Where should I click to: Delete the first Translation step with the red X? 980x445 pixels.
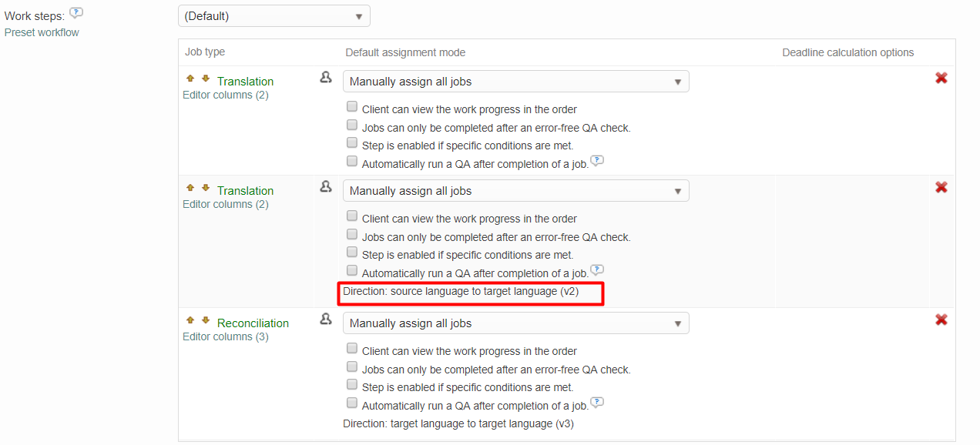point(941,78)
